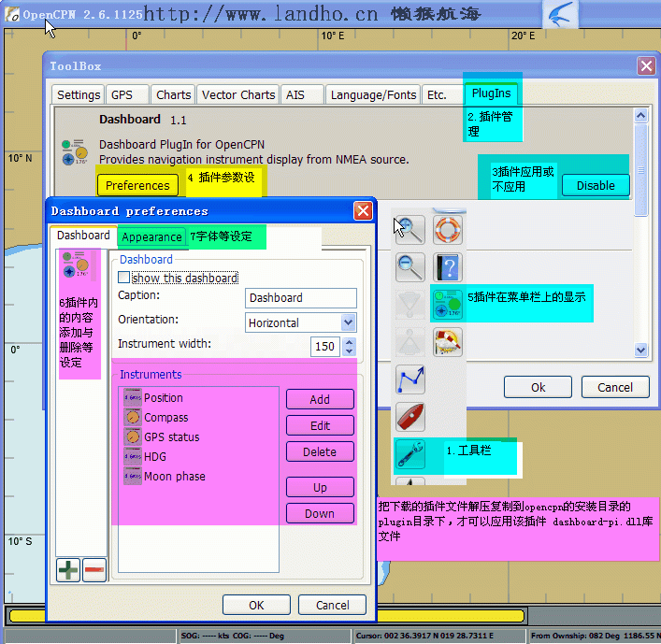Toggle the dashboard plugin toolbar icon
This screenshot has width=661, height=644.
point(448,305)
